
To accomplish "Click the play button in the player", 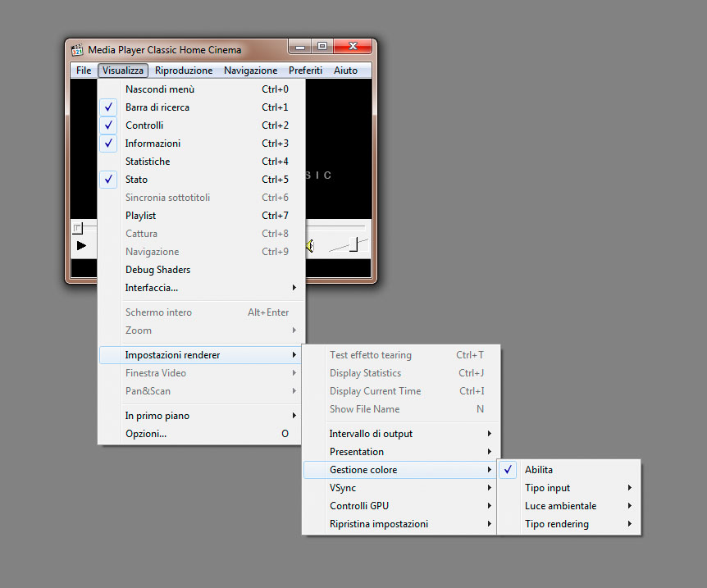I will click(x=81, y=246).
